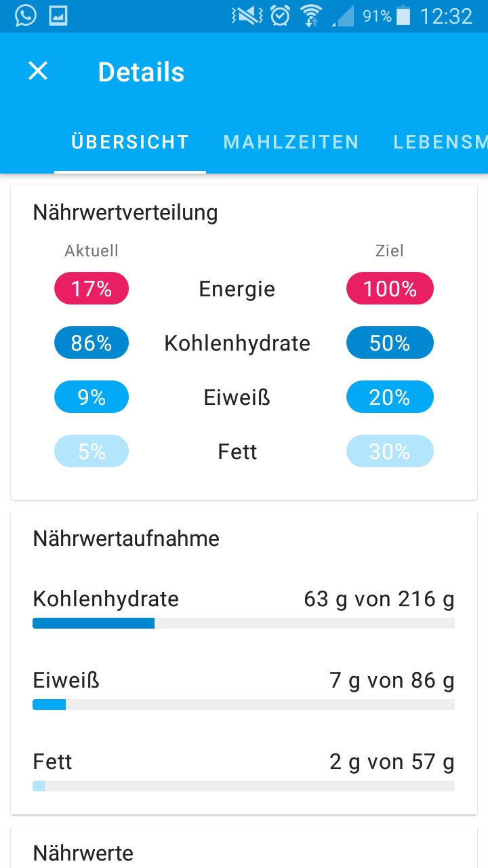Tap the Fett 30% goal badge

point(390,452)
